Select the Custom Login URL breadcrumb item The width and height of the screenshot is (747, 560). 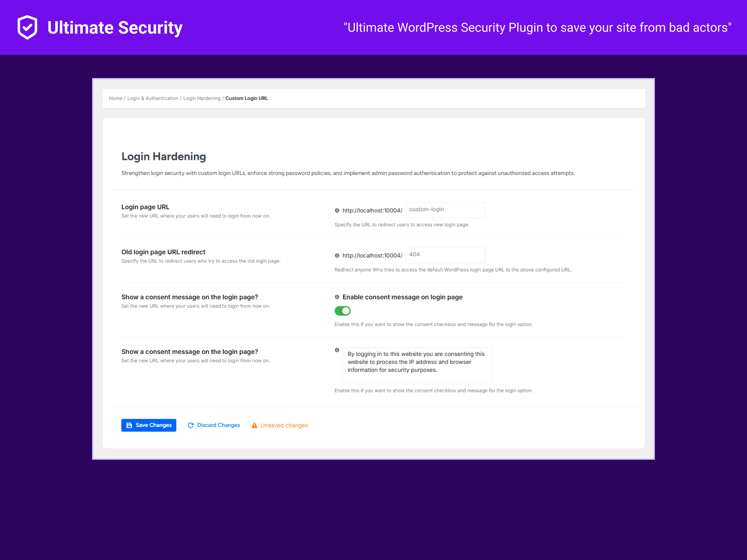247,98
